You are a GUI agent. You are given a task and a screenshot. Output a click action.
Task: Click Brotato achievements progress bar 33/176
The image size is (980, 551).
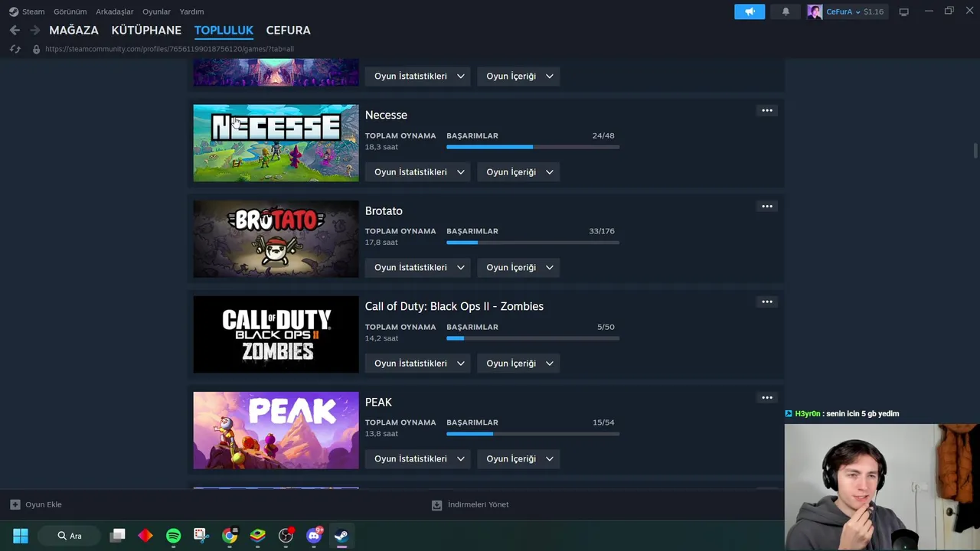pyautogui.click(x=533, y=243)
